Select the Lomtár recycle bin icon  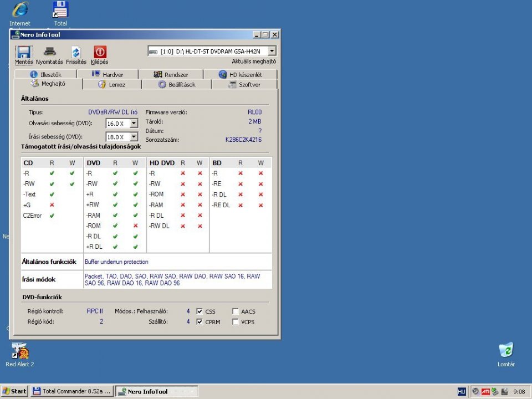(506, 350)
